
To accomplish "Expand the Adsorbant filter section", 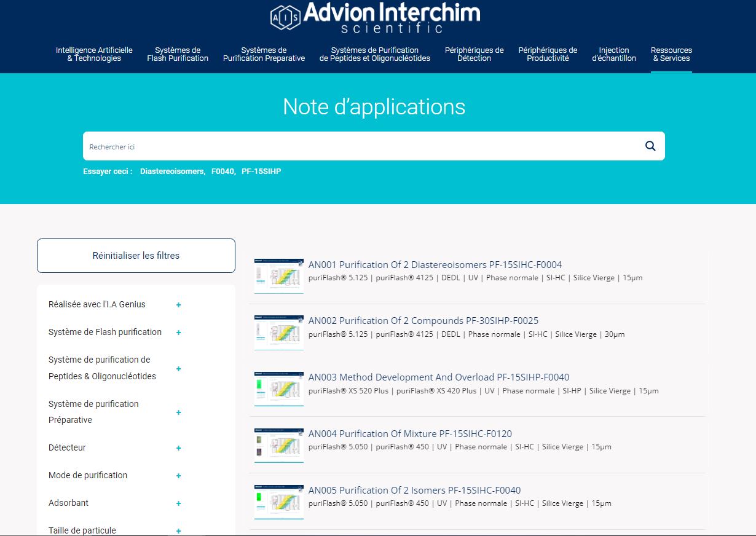I will tap(178, 503).
